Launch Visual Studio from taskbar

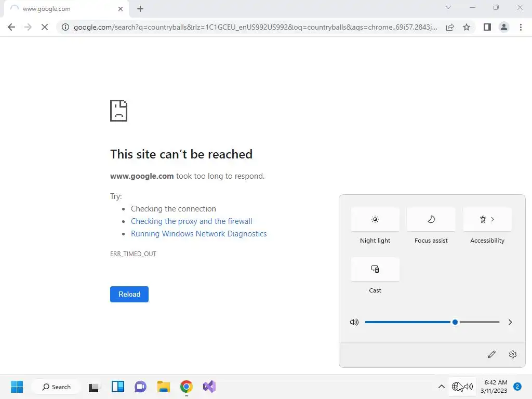(x=209, y=387)
